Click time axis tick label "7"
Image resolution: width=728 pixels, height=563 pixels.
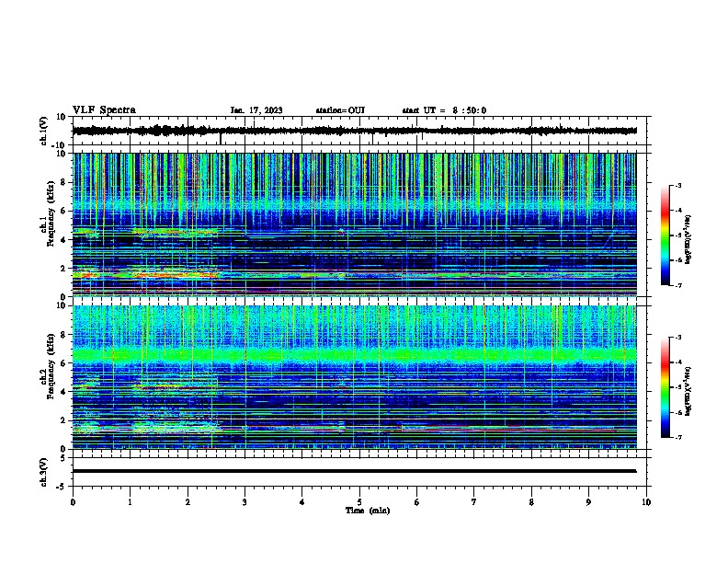click(474, 502)
